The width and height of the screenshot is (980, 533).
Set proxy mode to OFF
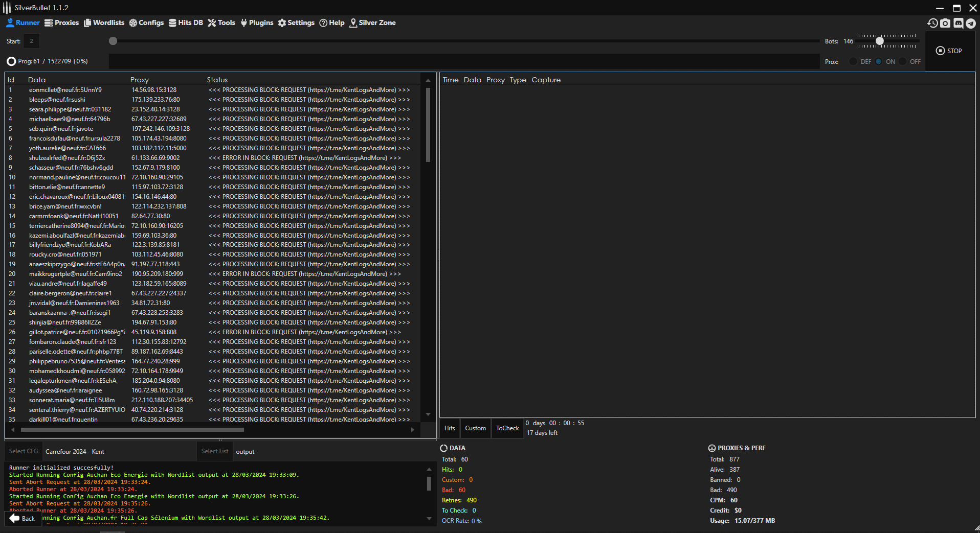point(903,61)
